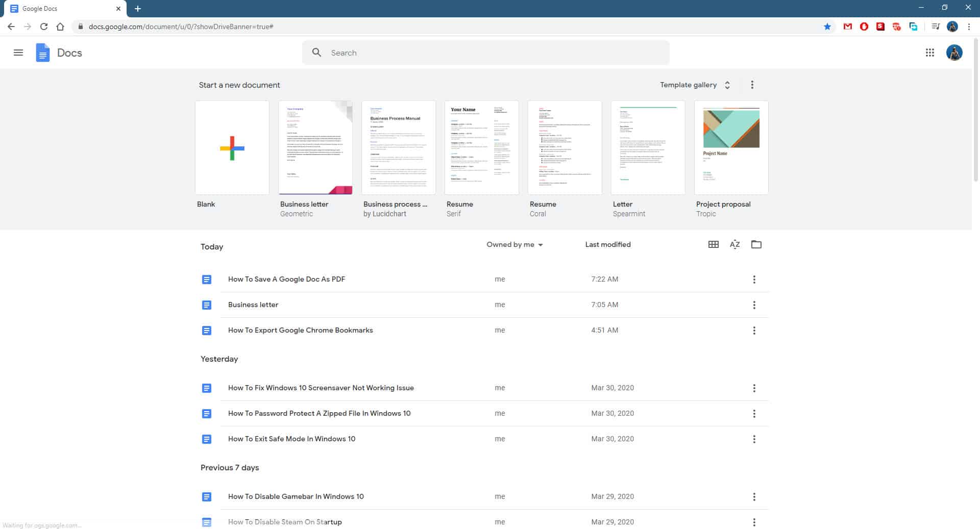Open more options for Business letter document
This screenshot has height=529, width=980.
[754, 305]
